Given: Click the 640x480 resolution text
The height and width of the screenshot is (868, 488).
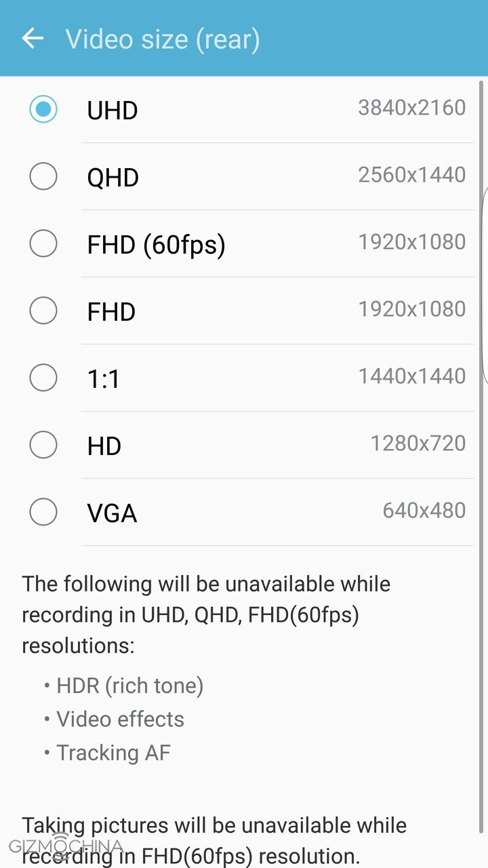Looking at the screenshot, I should [424, 510].
